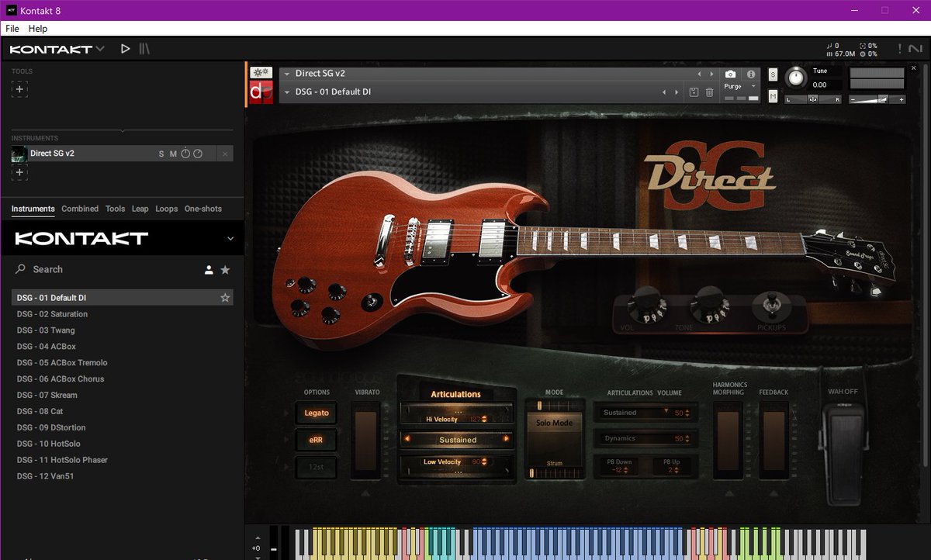This screenshot has height=560, width=931.
Task: Switch to the Combined tab
Action: pyautogui.click(x=80, y=209)
